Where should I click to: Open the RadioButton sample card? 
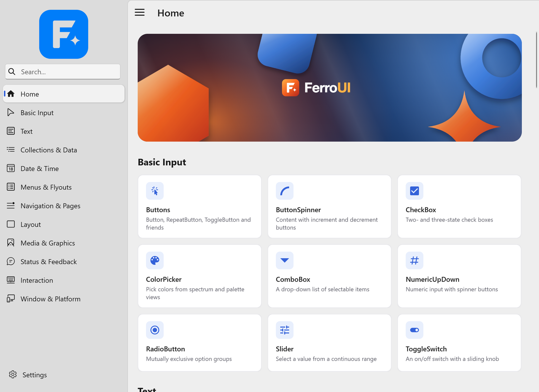click(200, 343)
